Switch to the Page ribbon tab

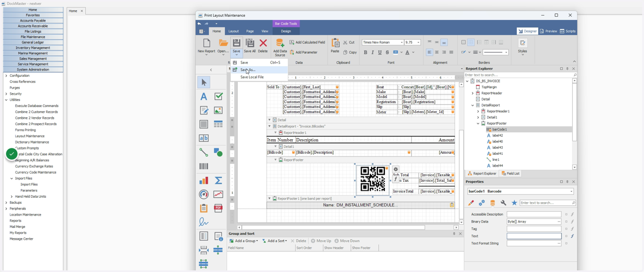coord(250,31)
